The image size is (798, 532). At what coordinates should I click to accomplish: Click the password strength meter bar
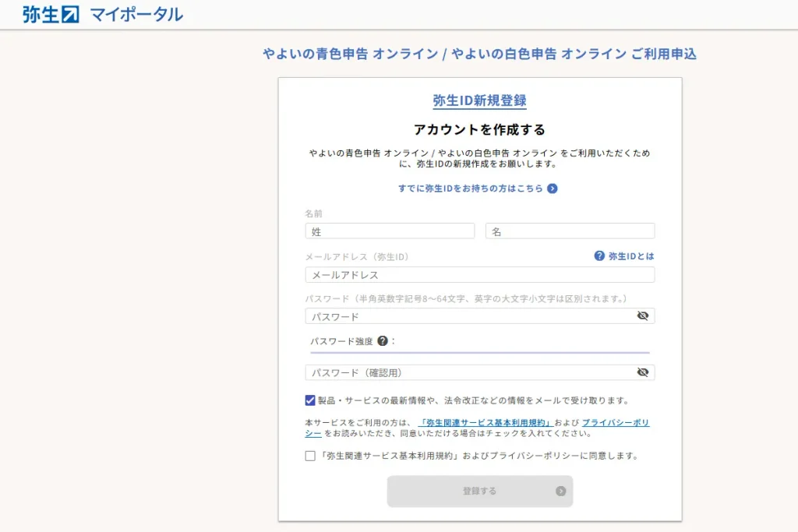[480, 352]
